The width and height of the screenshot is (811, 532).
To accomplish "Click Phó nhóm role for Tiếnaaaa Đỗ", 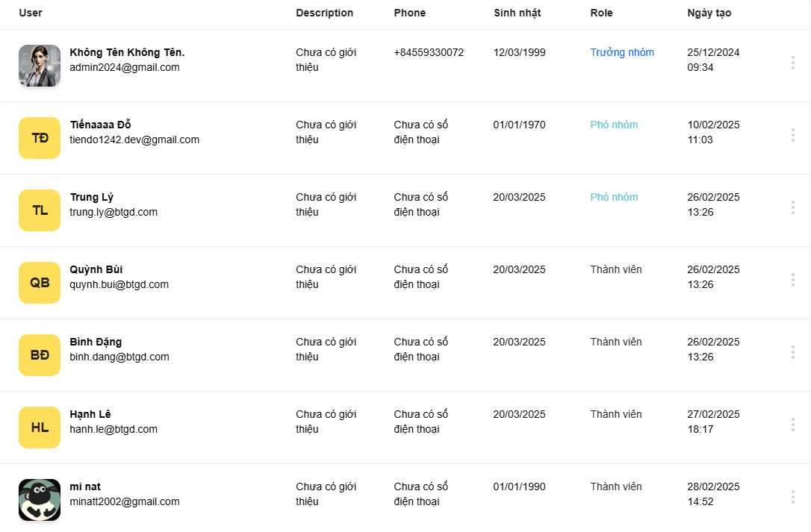I will pos(614,125).
